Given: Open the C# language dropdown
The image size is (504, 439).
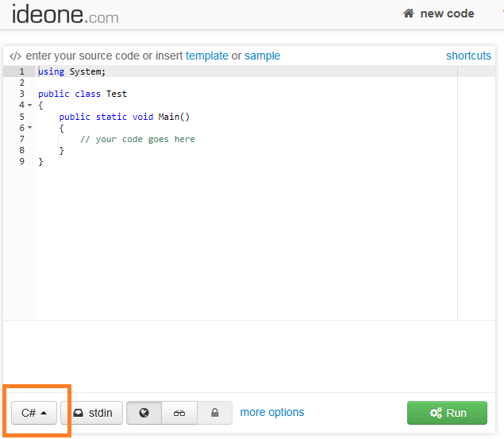Looking at the screenshot, I should pos(34,413).
